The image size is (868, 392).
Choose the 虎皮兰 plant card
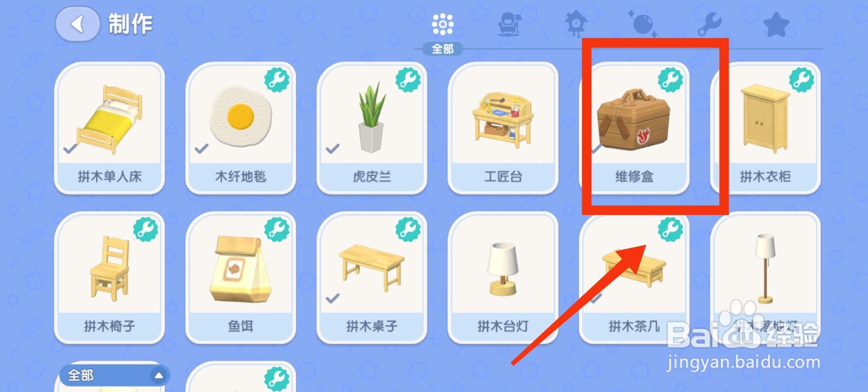pyautogui.click(x=372, y=128)
